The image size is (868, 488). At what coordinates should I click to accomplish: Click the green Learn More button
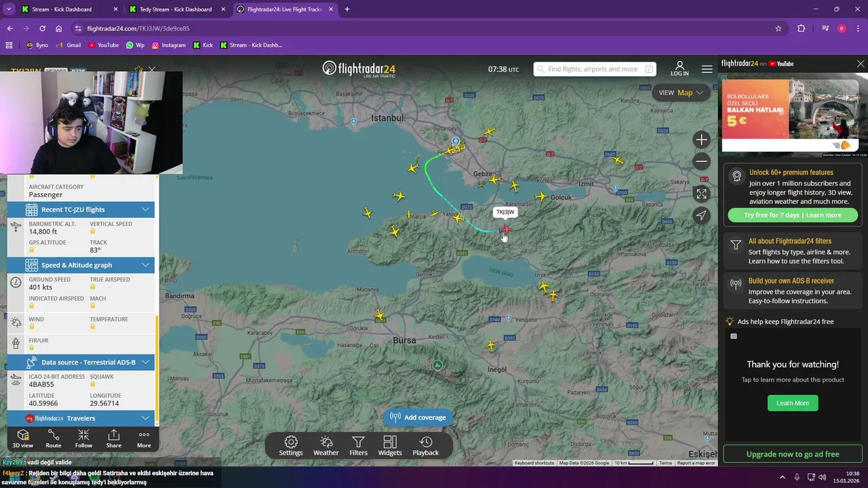793,403
